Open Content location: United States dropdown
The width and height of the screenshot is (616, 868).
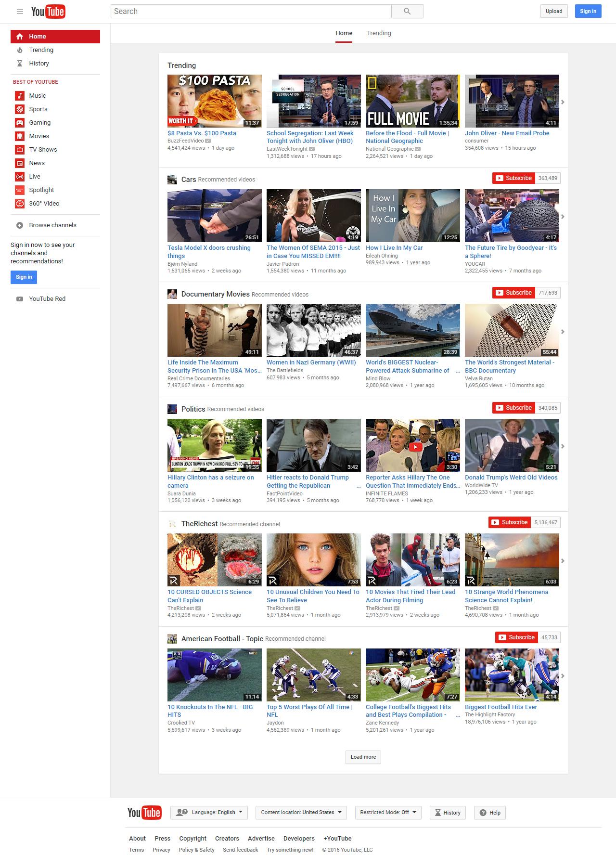click(x=301, y=812)
